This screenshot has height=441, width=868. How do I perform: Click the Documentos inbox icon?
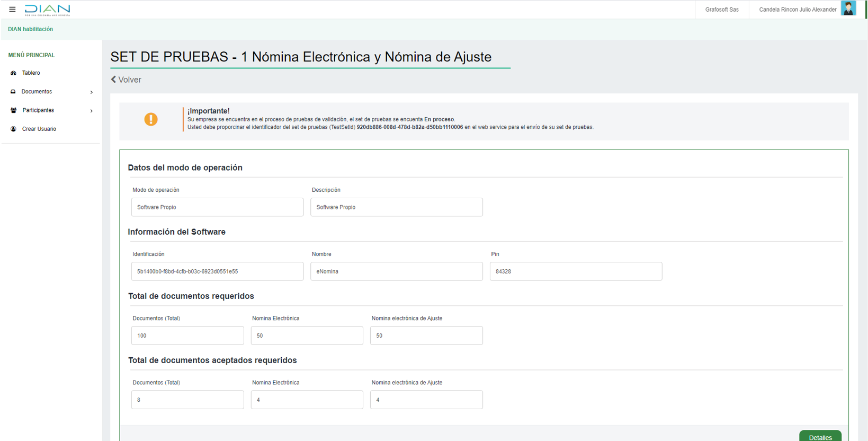13,92
